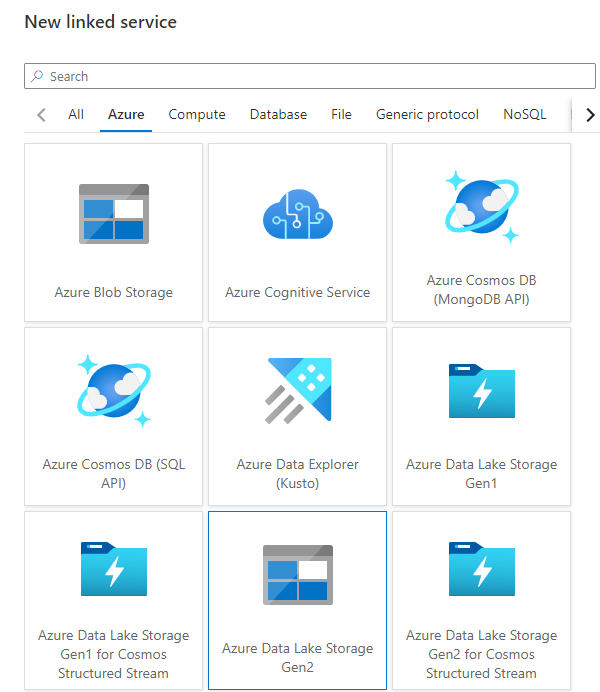Switch to the All tab
Screen dimensions: 600x692
pos(76,115)
